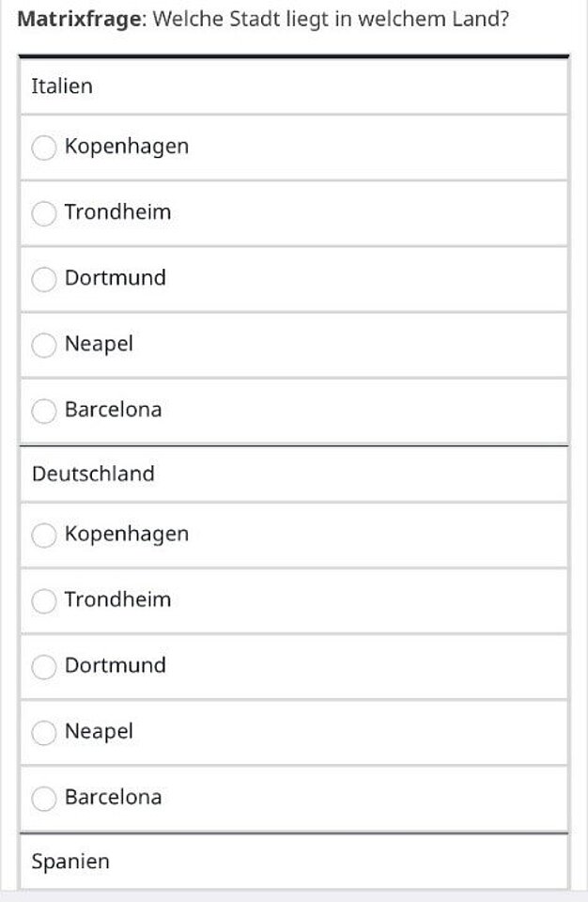The width and height of the screenshot is (588, 902).
Task: Click the Deutschland section header
Action: [93, 474]
